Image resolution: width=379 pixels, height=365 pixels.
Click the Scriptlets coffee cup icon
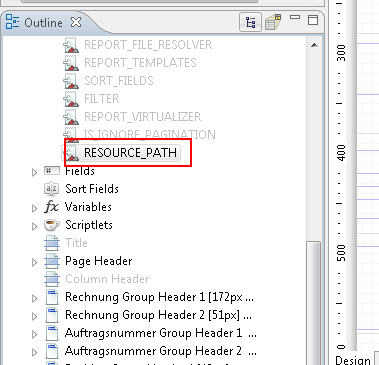pyautogui.click(x=52, y=225)
